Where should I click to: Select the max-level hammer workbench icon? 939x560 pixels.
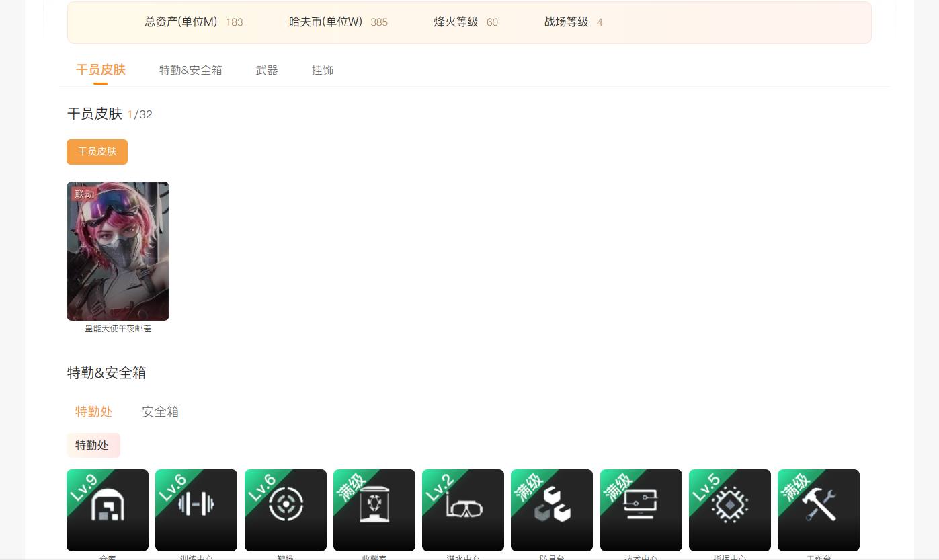pos(819,510)
